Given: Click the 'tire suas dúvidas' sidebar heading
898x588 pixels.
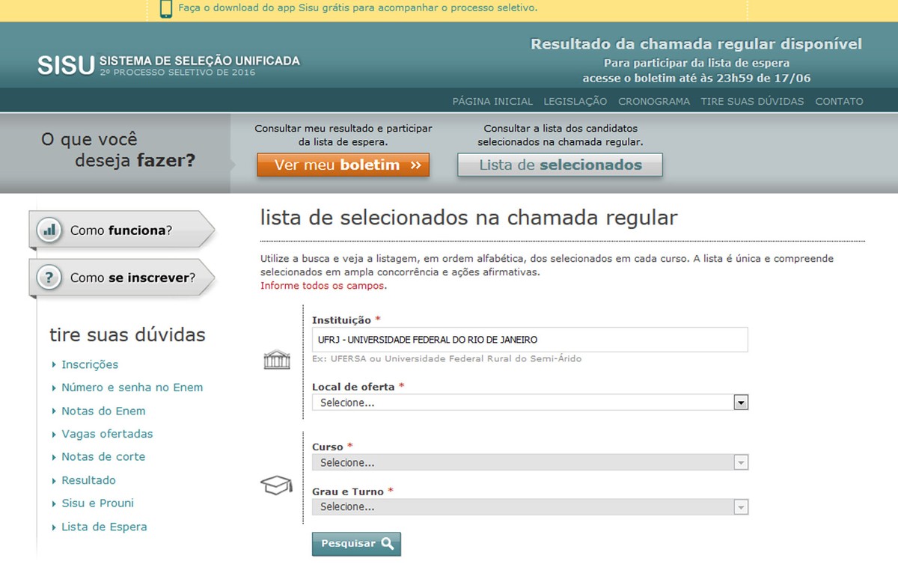Looking at the screenshot, I should tap(127, 334).
